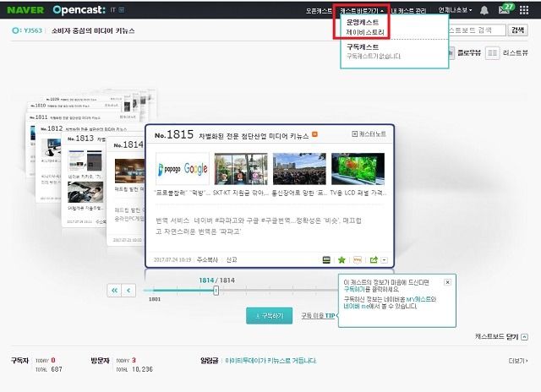Open the announcement 아이티투데이가 키뉴스로 거듭니다
The height and width of the screenshot is (392, 541).
point(270,361)
